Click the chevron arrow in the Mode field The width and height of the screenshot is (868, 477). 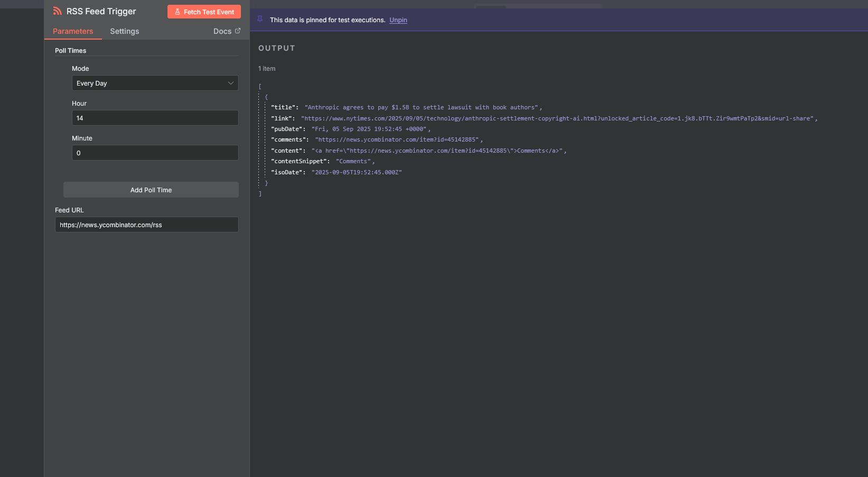tap(231, 83)
